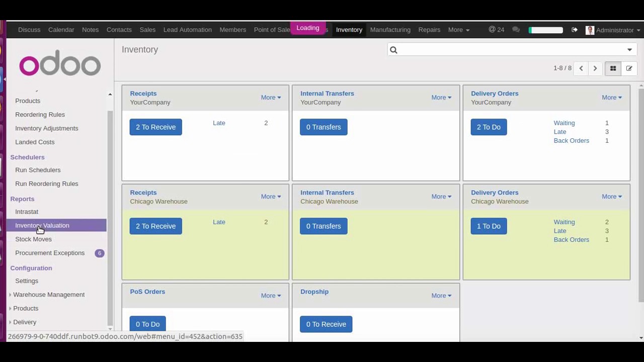Switch to form edit view icon

coord(629,68)
